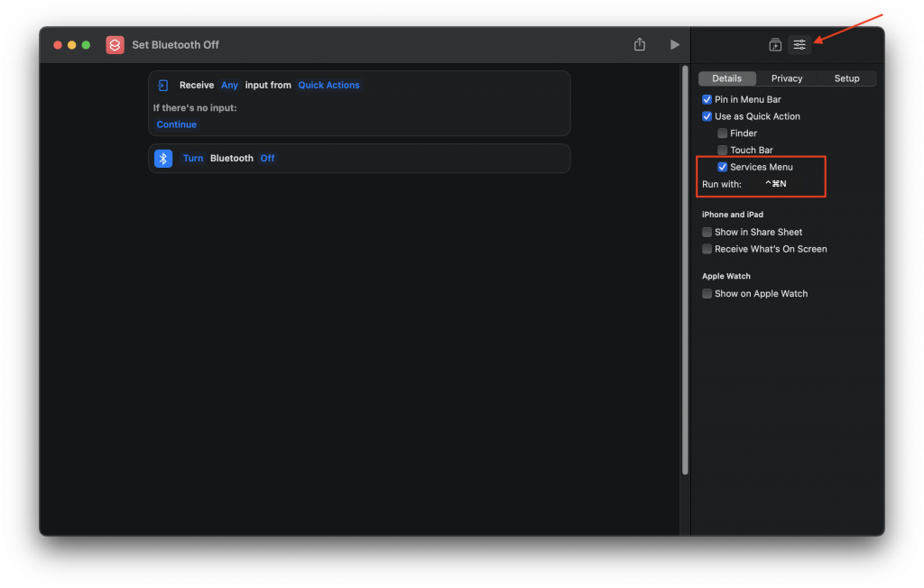Click the Receive input icon
924x588 pixels.
(x=163, y=86)
